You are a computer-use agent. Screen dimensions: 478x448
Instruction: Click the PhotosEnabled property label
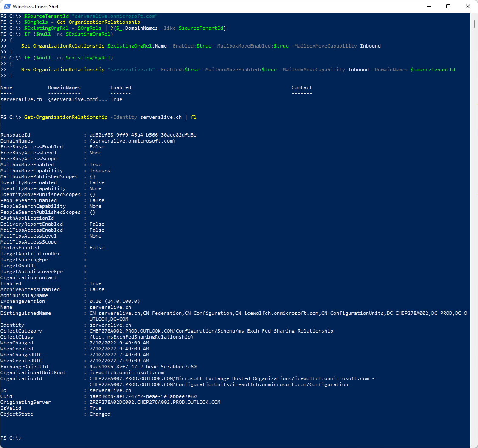tap(20, 248)
